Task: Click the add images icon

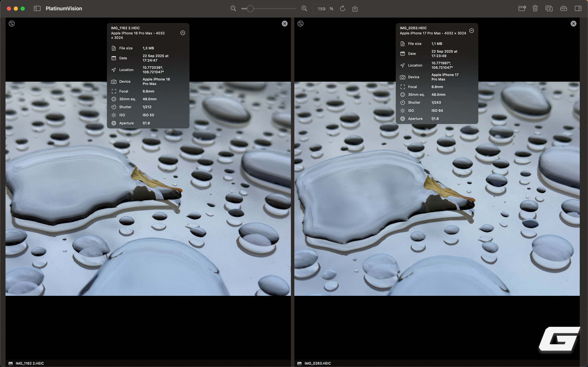Action: tap(549, 8)
